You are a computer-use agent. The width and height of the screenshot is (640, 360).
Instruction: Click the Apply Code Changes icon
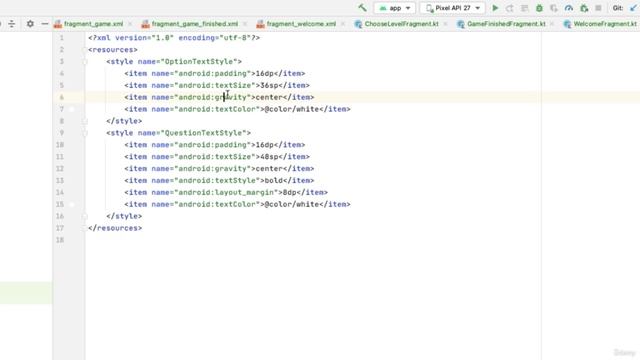click(x=524, y=8)
